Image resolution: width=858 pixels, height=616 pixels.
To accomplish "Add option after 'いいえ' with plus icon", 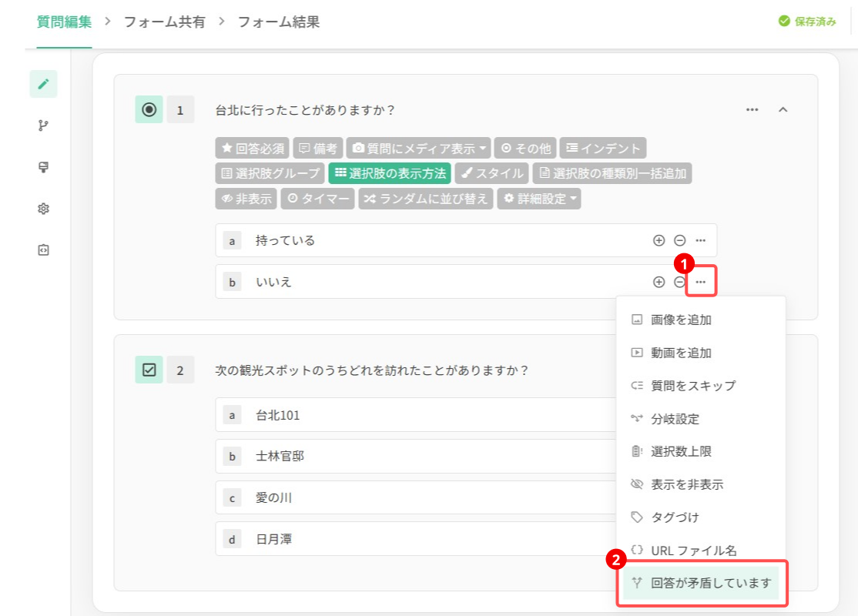I will [659, 282].
